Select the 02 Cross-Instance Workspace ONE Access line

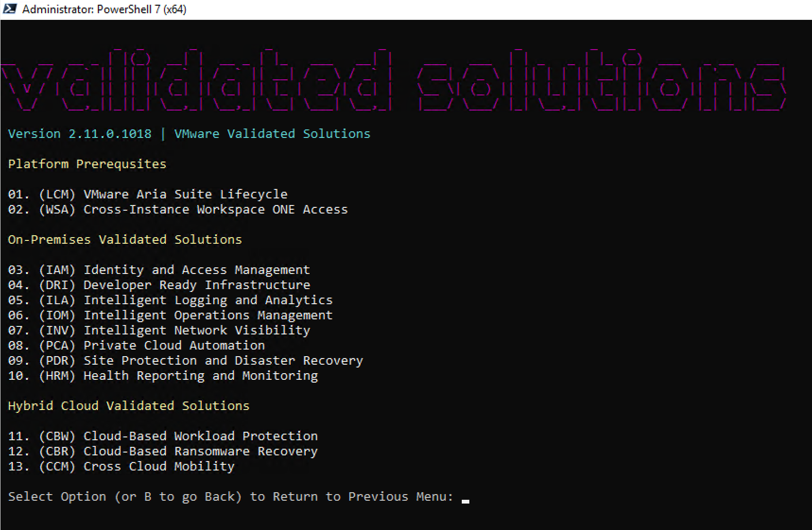point(178,210)
